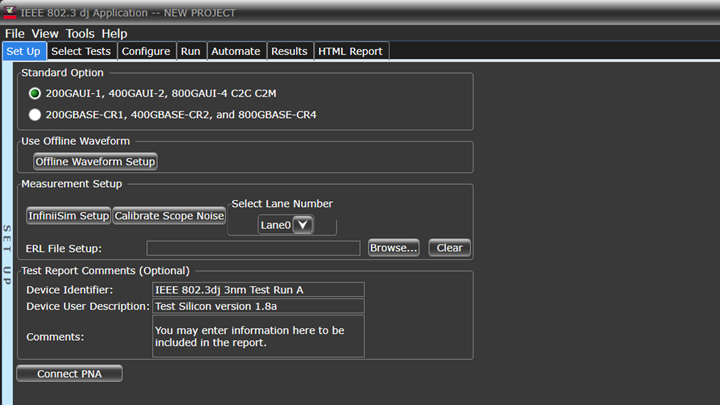Show the Results tab
Screen dimensions: 720x405
click(x=289, y=51)
